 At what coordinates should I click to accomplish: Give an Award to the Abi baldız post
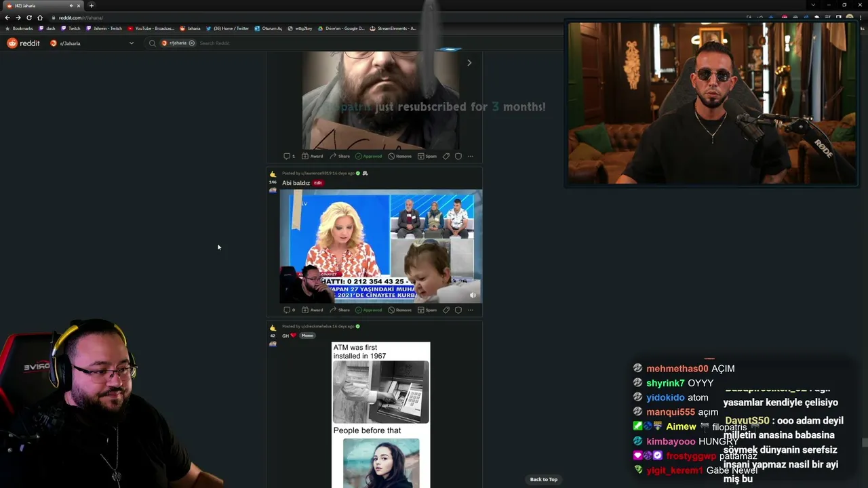(313, 310)
